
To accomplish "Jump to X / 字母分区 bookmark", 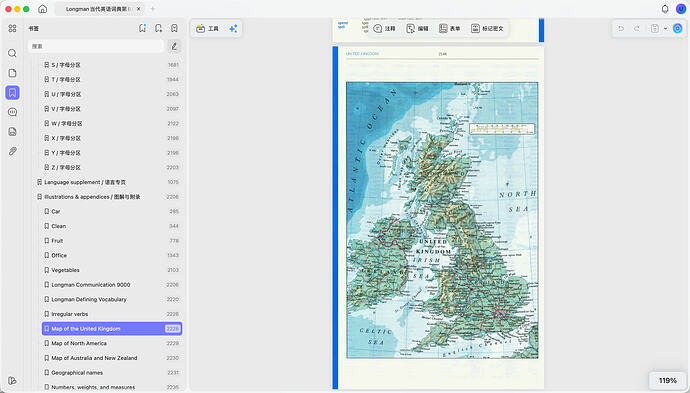I will click(x=112, y=138).
